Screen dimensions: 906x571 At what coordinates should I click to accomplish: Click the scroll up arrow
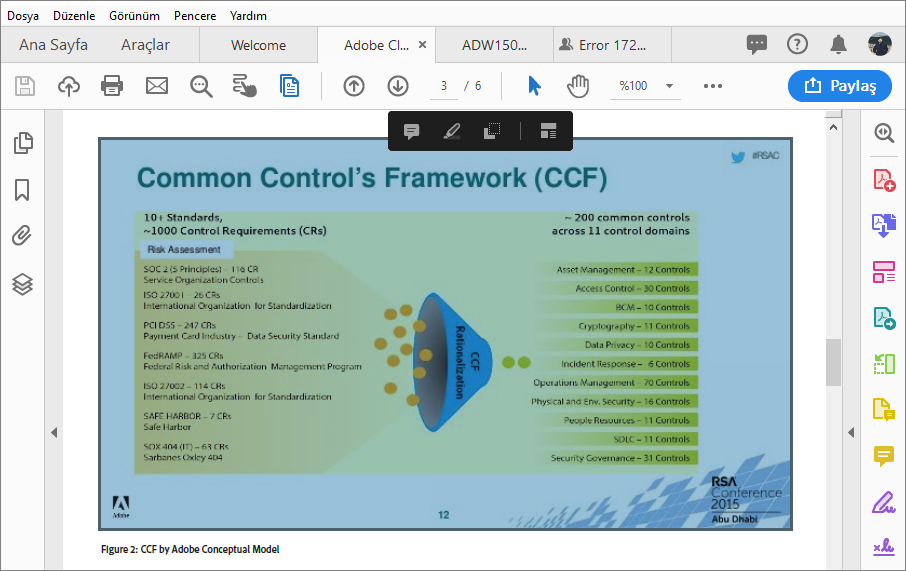point(833,127)
